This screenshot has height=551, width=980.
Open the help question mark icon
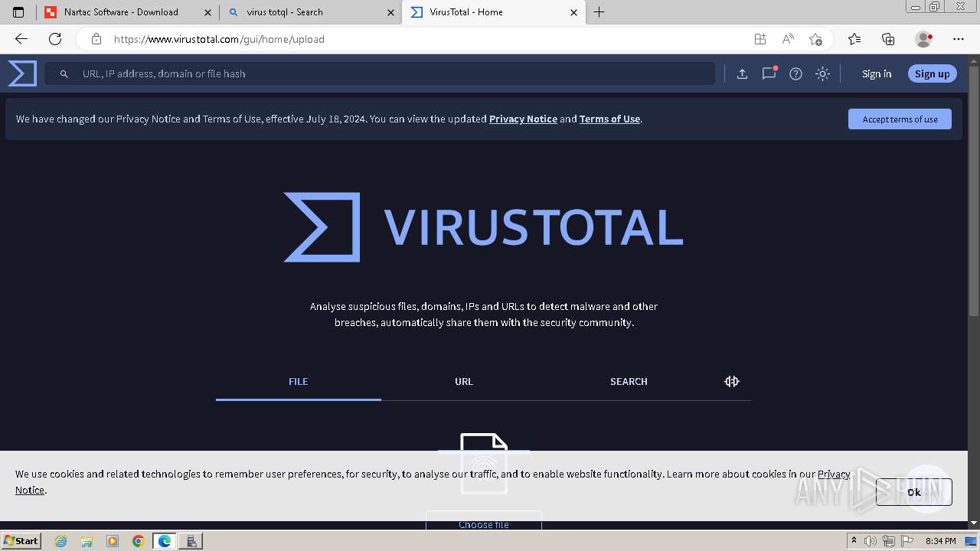click(x=795, y=73)
